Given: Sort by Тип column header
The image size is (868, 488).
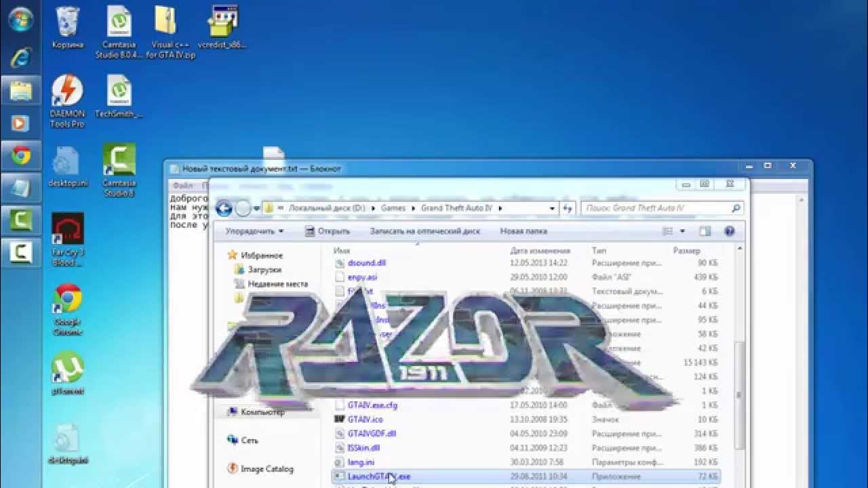Looking at the screenshot, I should [599, 251].
